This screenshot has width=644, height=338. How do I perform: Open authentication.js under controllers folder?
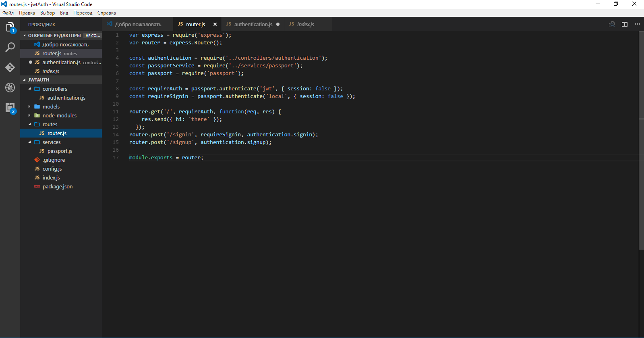(61, 98)
